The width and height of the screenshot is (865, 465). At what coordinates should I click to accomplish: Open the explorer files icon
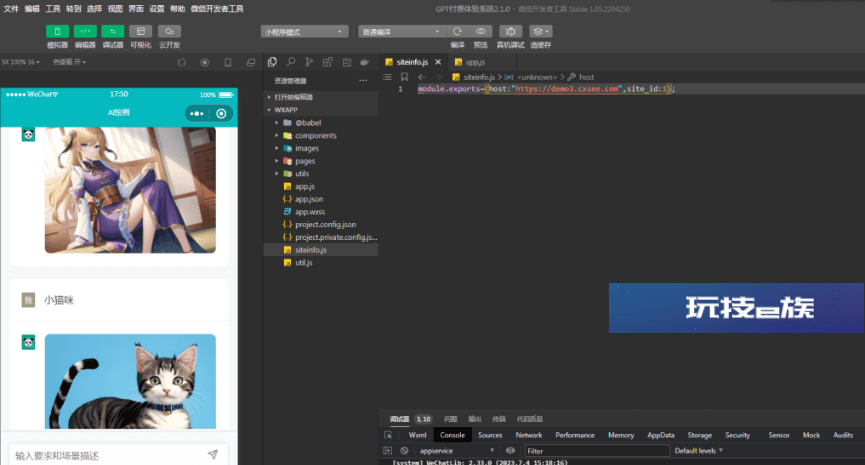point(272,62)
